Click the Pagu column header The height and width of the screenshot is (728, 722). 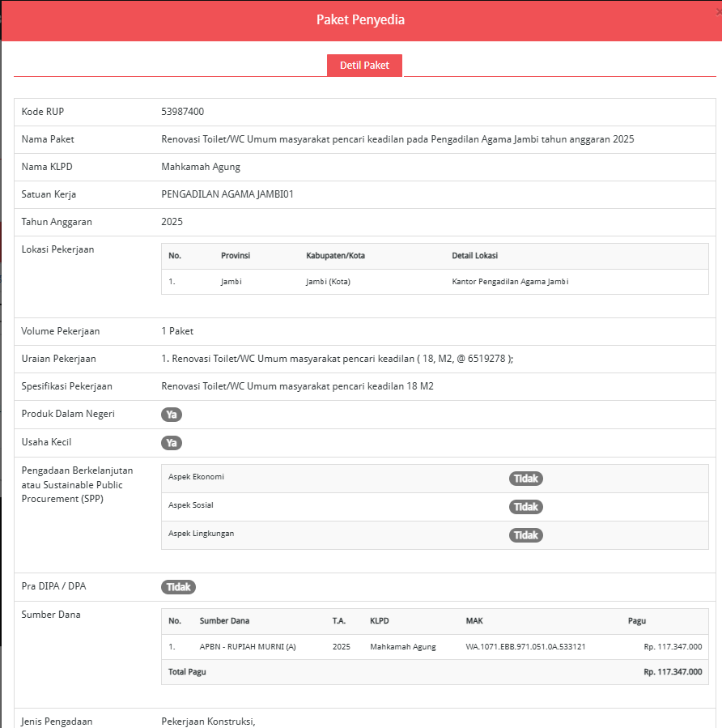point(636,621)
